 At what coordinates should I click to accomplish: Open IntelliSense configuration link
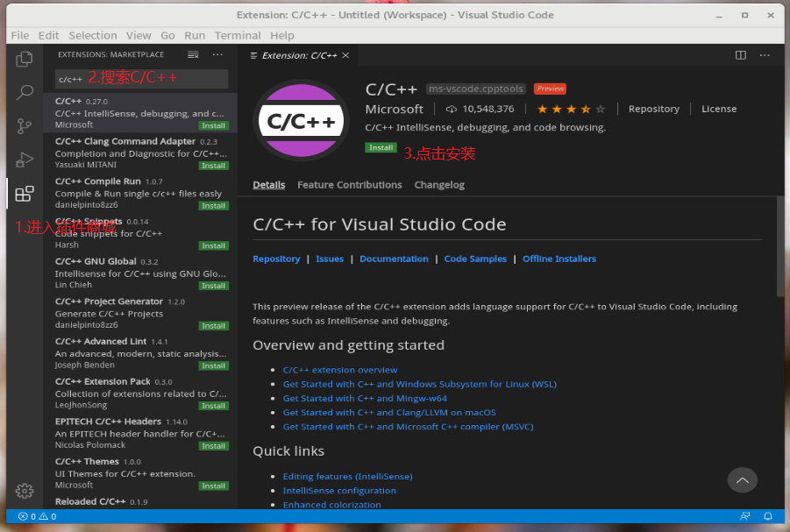coord(339,490)
